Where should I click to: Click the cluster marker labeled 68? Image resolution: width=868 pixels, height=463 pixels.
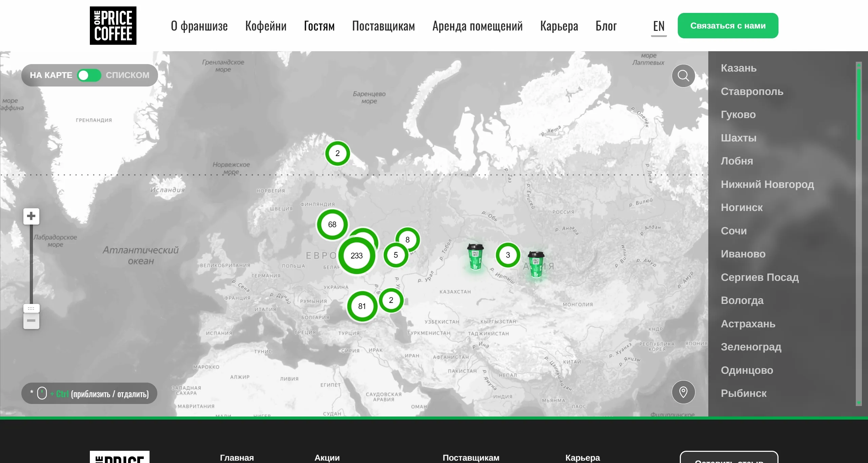point(332,225)
